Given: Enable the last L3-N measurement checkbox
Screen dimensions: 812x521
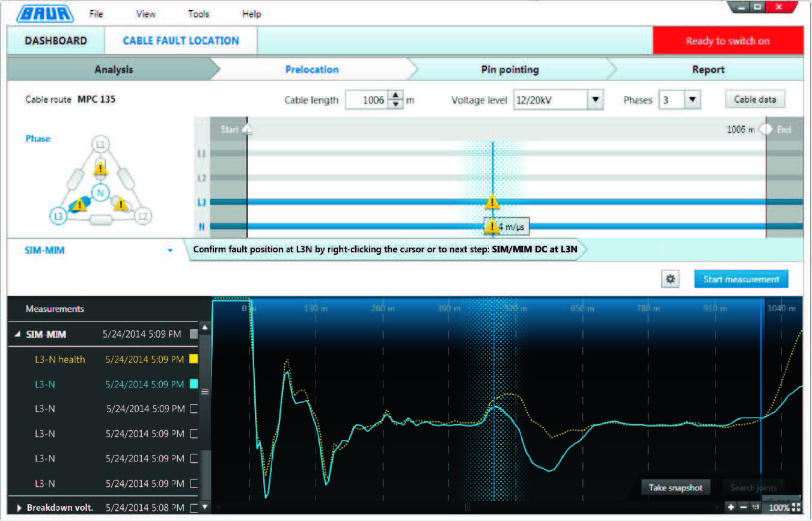Looking at the screenshot, I should (x=194, y=483).
